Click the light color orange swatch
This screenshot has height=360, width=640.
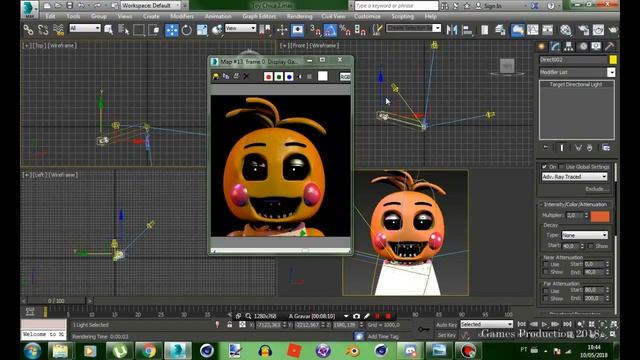[x=600, y=216]
